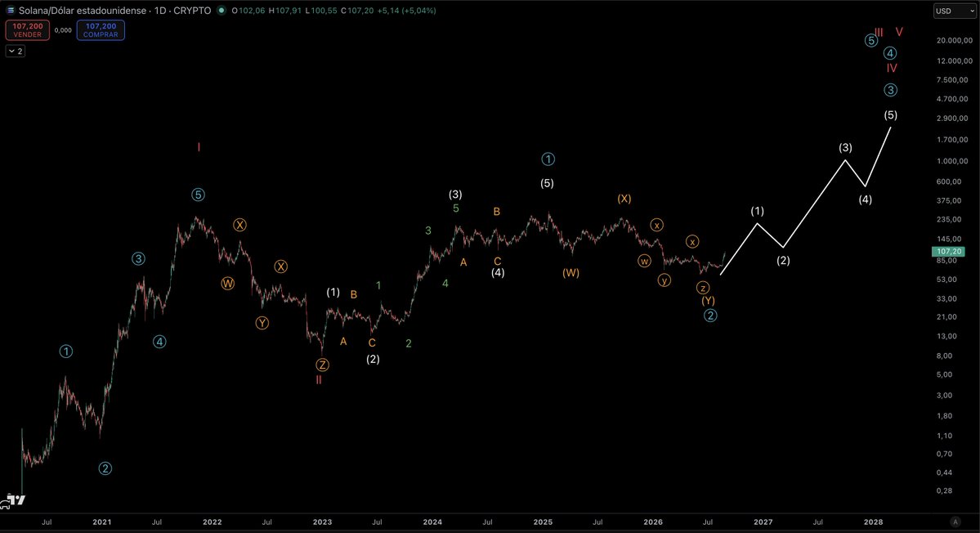Click the red VENDER 107,200 button
The image size is (980, 533).
(28, 30)
